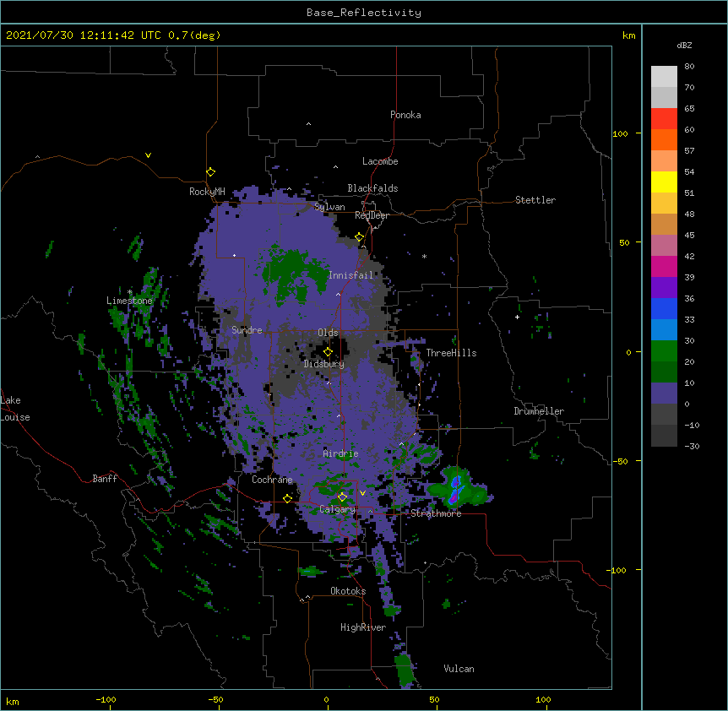Click the radar site diamond near Olds
This screenshot has height=711, width=728.
[328, 351]
